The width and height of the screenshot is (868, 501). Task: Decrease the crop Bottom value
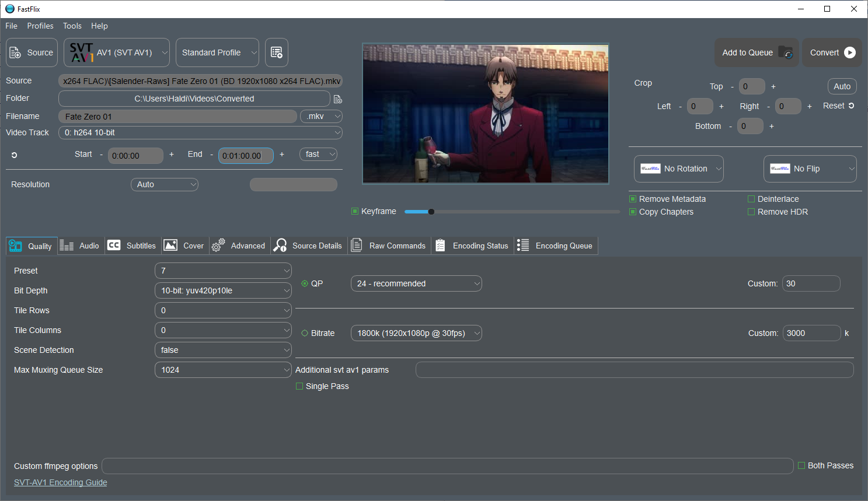pos(730,126)
